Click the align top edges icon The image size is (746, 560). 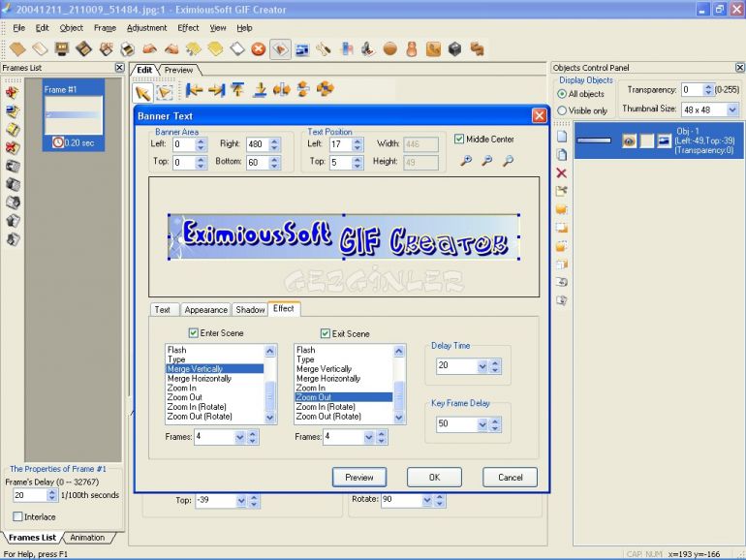coord(238,89)
